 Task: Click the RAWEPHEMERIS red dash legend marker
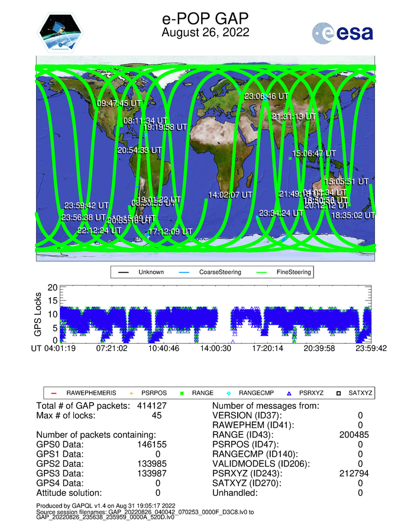54,393
